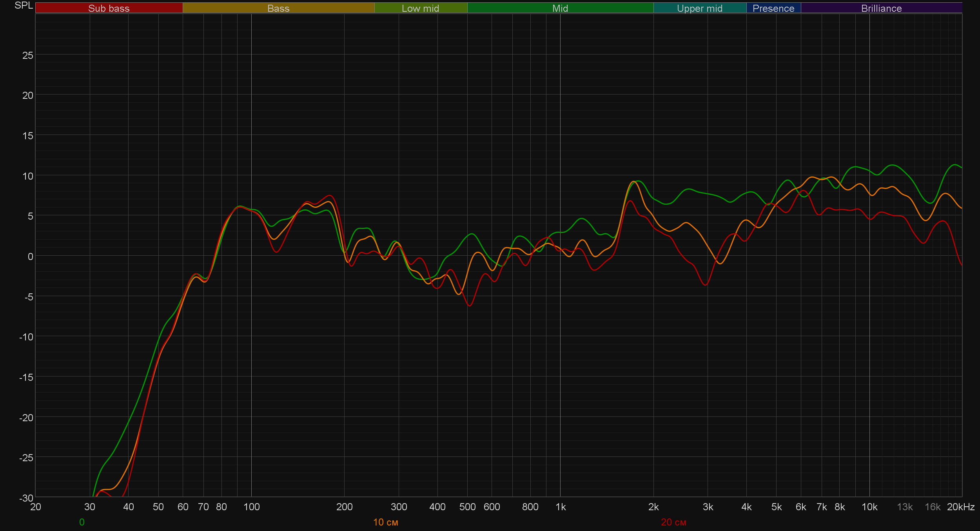
Task: Click the 25 dB level axis label
Action: pos(28,55)
